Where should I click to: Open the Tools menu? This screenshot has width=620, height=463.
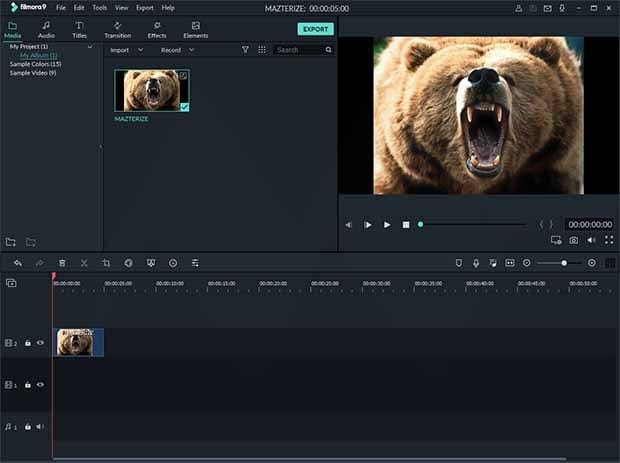99,7
